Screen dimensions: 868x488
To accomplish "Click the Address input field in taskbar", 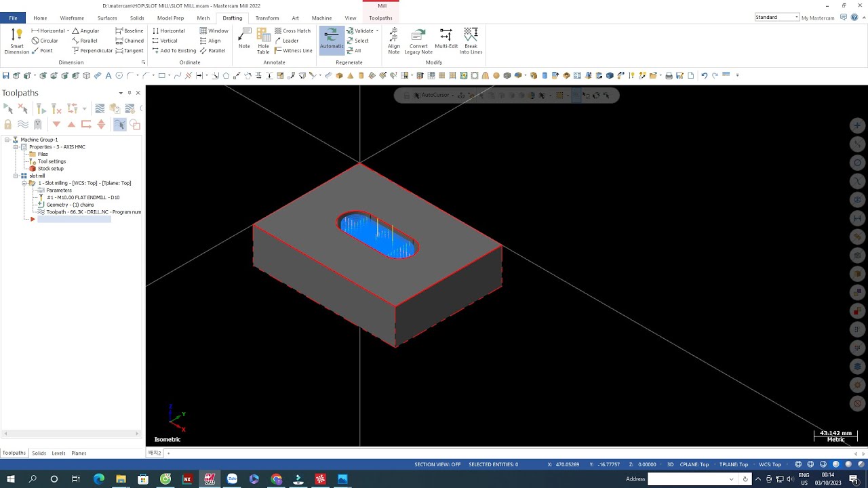I will coord(692,479).
